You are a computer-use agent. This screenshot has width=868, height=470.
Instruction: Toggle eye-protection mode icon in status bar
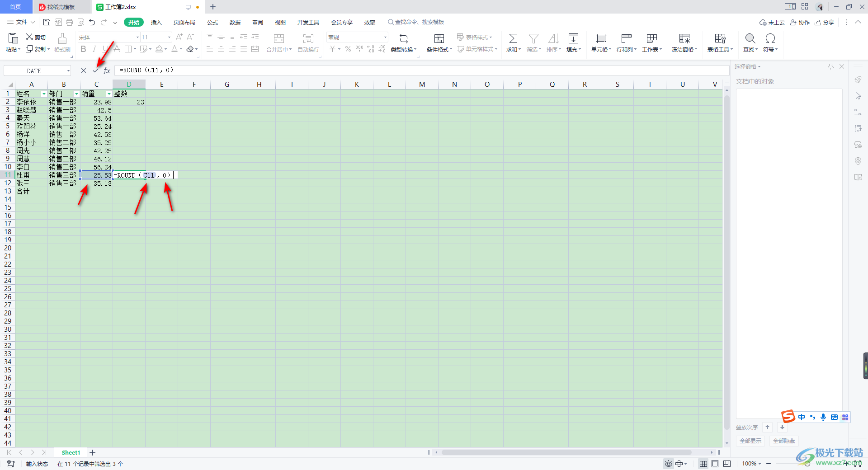[x=668, y=464]
